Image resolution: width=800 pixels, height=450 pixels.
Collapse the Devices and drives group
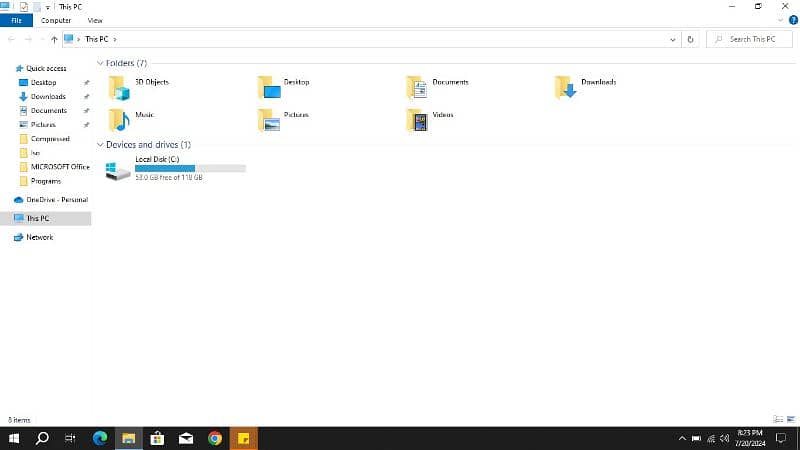coord(100,145)
